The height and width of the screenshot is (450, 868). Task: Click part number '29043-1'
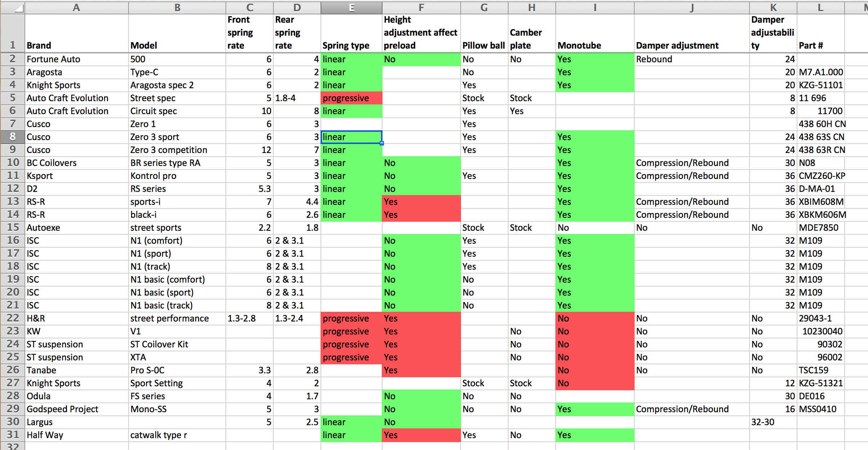(820, 318)
